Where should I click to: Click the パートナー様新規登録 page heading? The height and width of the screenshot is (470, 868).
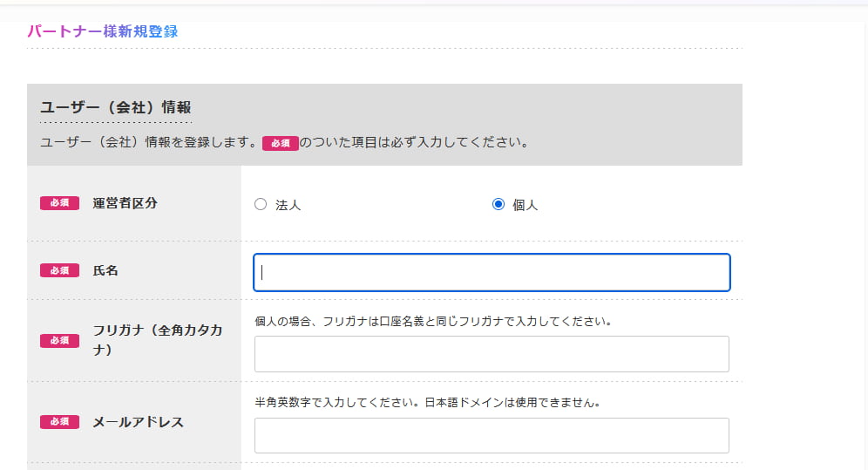coord(103,31)
